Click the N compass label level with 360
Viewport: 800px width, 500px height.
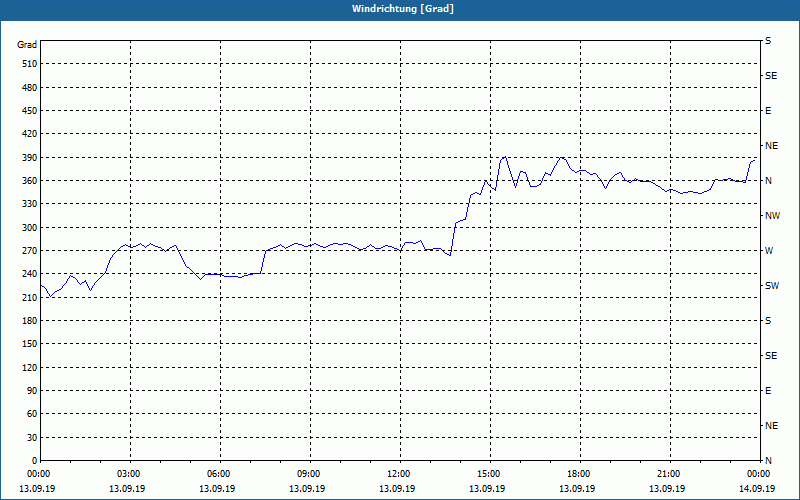coord(768,181)
